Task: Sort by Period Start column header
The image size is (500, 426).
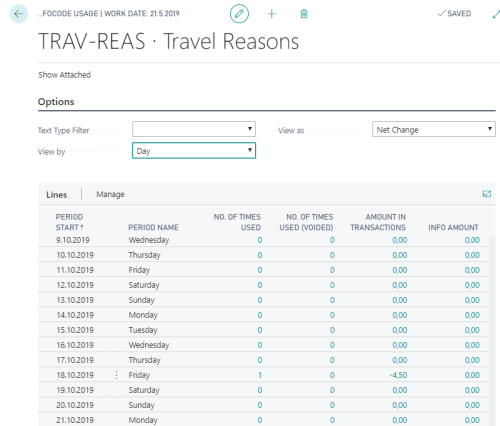Action: pos(69,222)
